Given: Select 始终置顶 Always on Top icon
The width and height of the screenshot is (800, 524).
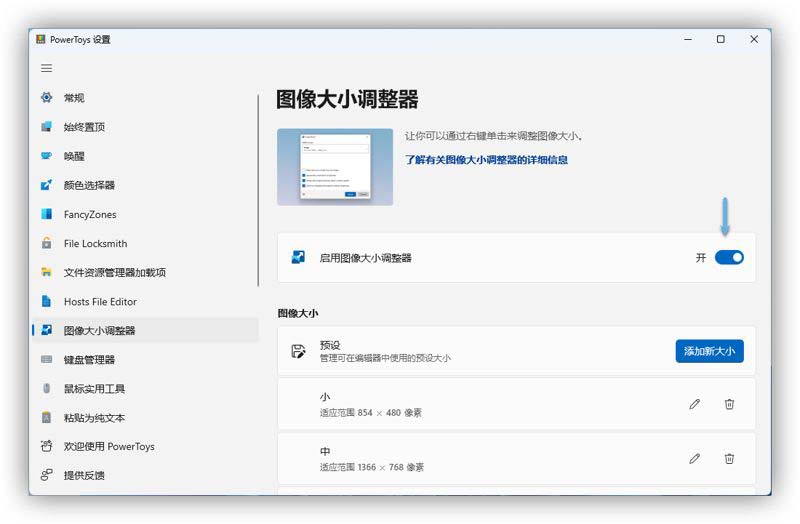Looking at the screenshot, I should point(46,127).
